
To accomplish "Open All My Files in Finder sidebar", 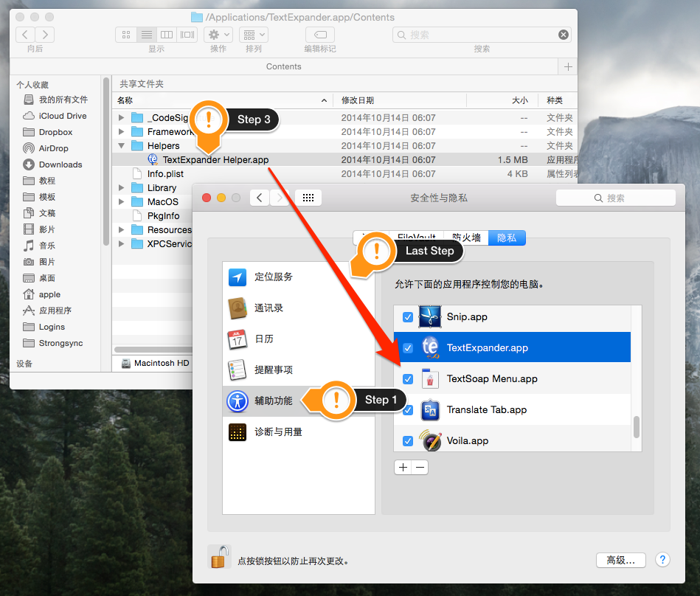I will click(63, 100).
